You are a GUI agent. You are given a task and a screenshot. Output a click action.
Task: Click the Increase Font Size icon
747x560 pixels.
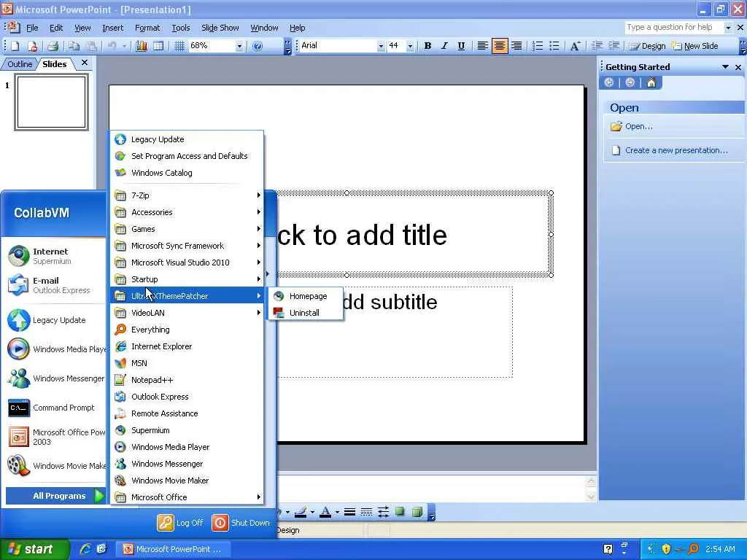click(575, 46)
